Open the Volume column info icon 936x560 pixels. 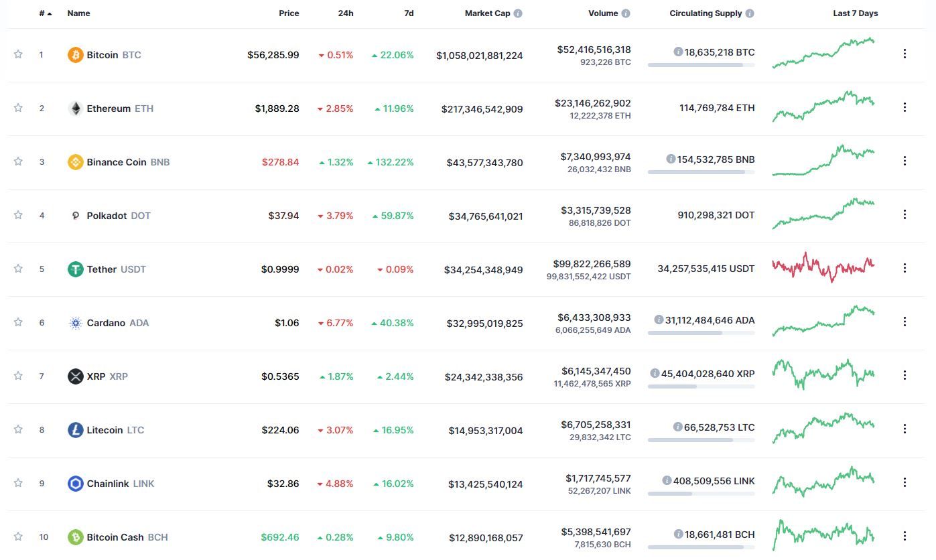(x=626, y=13)
